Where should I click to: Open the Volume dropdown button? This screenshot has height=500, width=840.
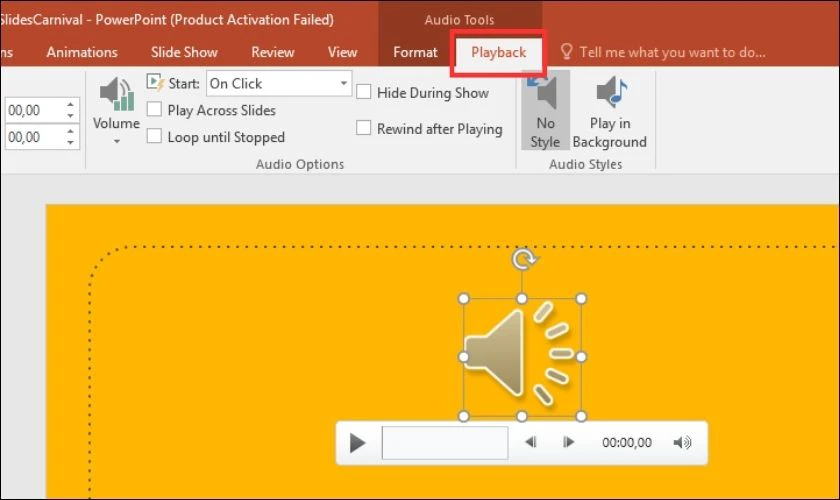(116, 111)
